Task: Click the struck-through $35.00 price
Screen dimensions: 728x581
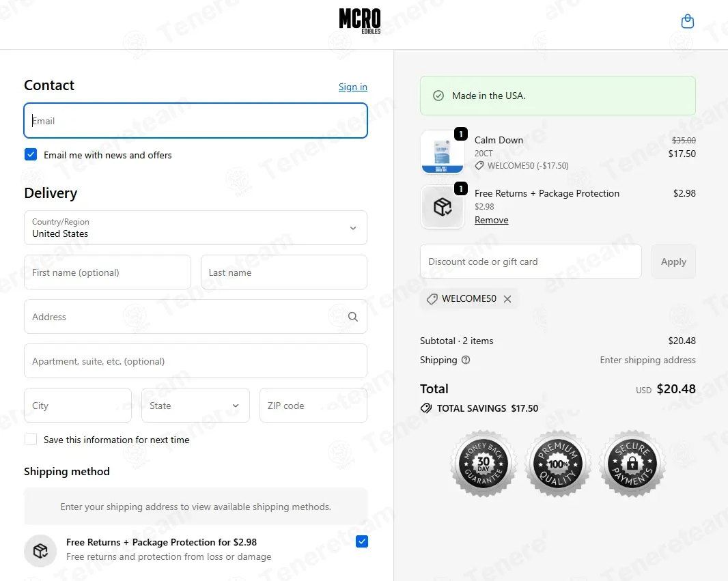Action: 684,140
